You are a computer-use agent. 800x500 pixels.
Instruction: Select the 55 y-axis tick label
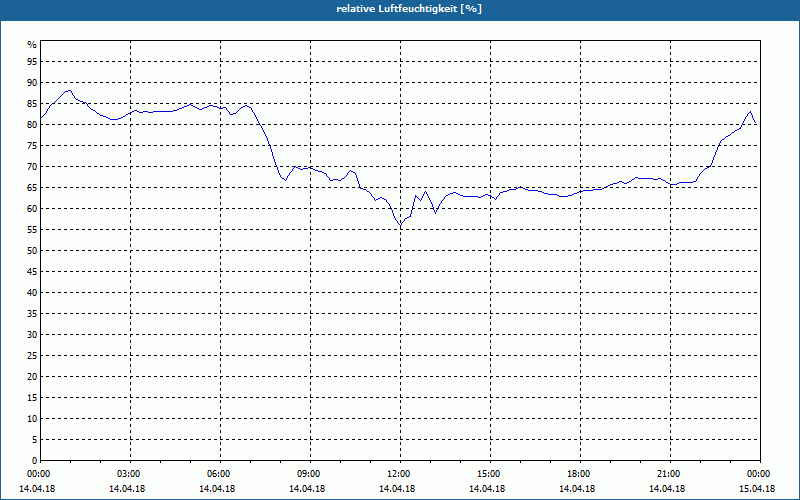click(x=32, y=230)
